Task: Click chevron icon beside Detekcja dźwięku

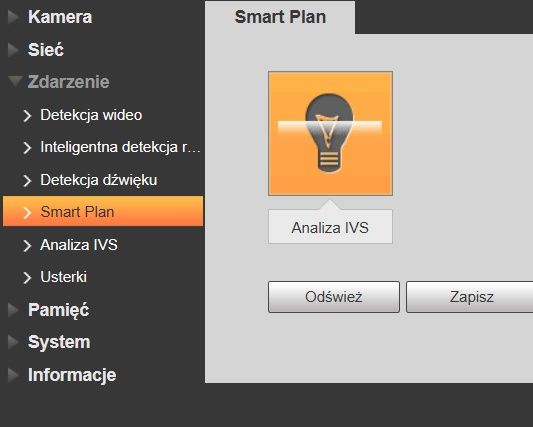Action: pyautogui.click(x=27, y=181)
